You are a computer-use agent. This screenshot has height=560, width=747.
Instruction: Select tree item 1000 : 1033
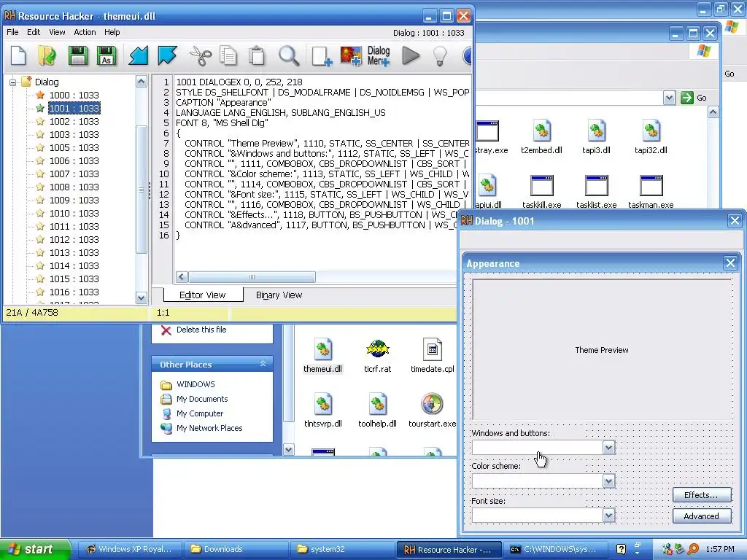74,96
